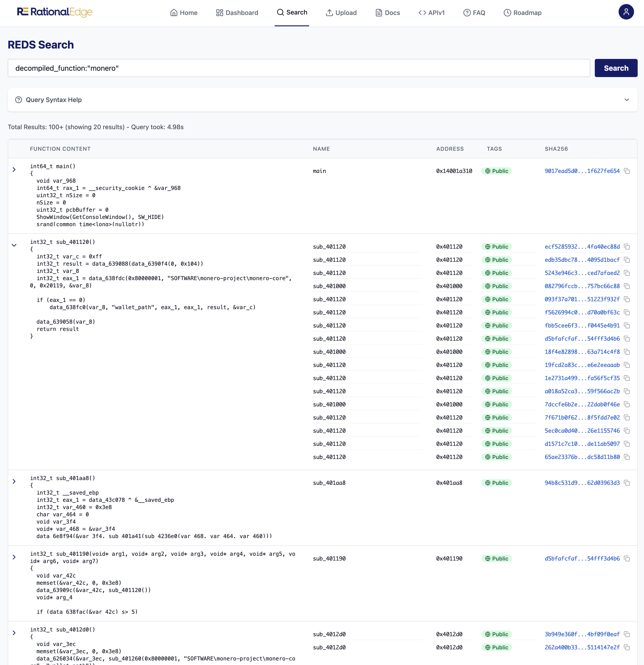644x665 pixels.
Task: Click inside the search query field
Action: 299,68
